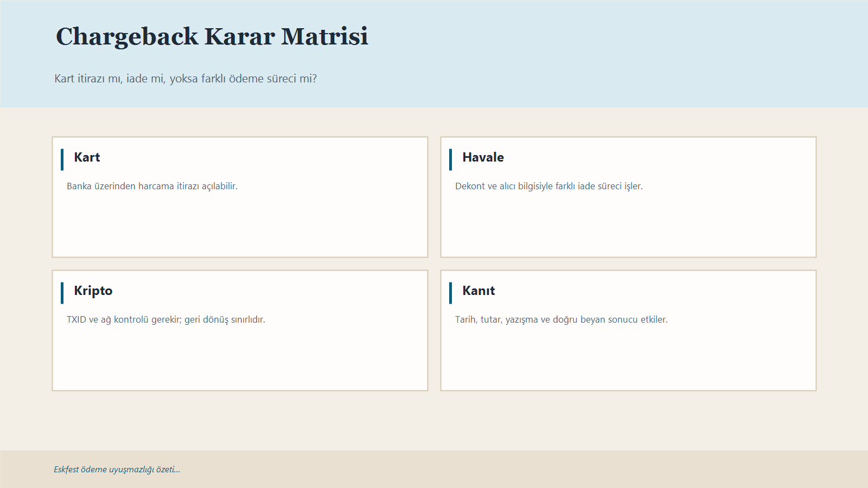Click the Kanıt description about tarih ve tutar
This screenshot has height=488, width=868.
pyautogui.click(x=562, y=319)
